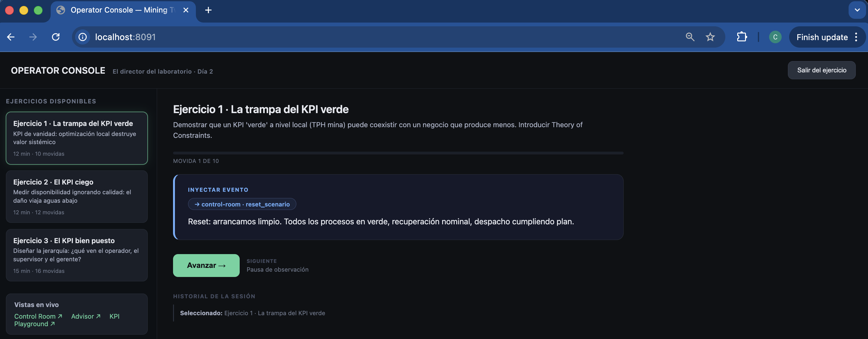868x339 pixels.
Task: Select Ejercicio 3 · El KPI bien puesto
Action: [x=77, y=255]
